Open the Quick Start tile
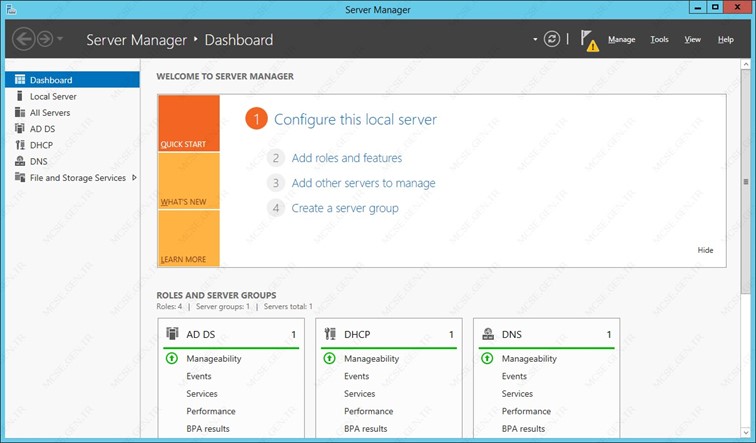 click(x=189, y=123)
